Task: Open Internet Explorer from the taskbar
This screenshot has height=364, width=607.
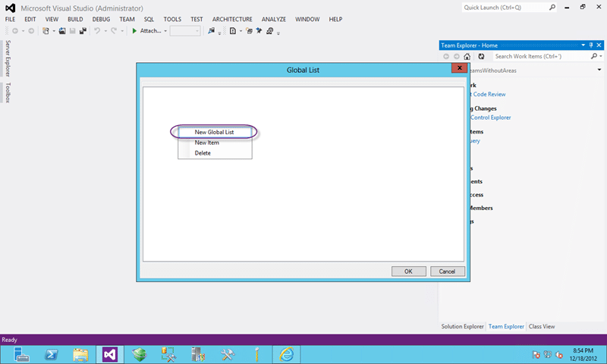Action: 287,354
